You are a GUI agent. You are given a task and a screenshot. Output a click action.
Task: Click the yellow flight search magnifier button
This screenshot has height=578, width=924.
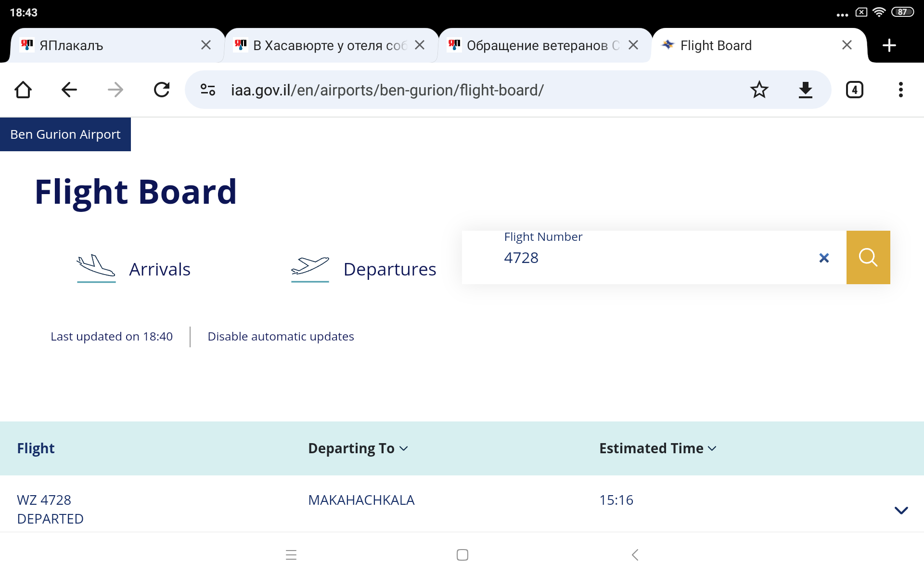868,257
